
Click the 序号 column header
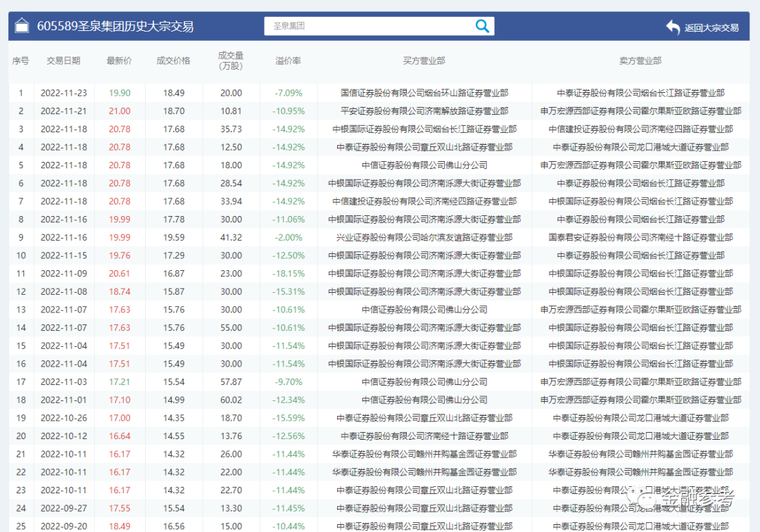tap(20, 61)
